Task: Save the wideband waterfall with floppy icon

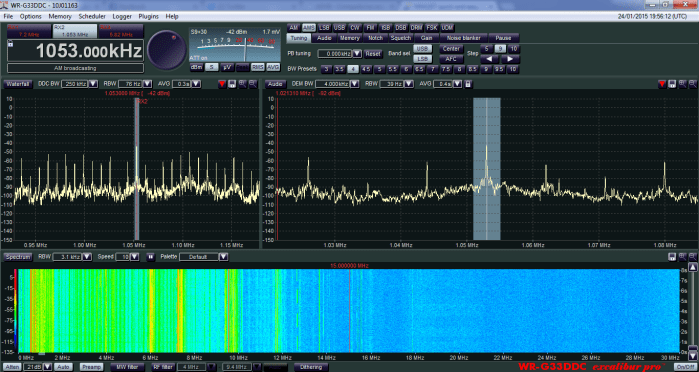Action: point(672,257)
